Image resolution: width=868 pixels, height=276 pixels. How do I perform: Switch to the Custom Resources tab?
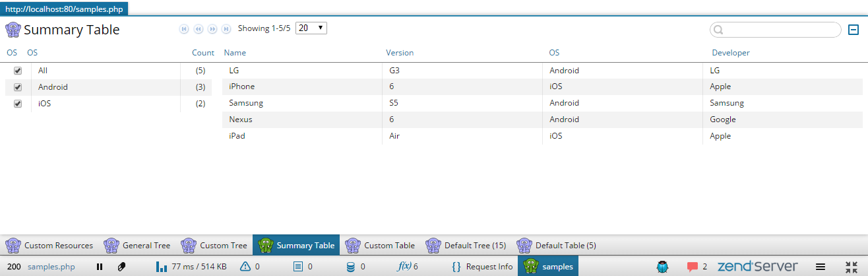(49, 246)
